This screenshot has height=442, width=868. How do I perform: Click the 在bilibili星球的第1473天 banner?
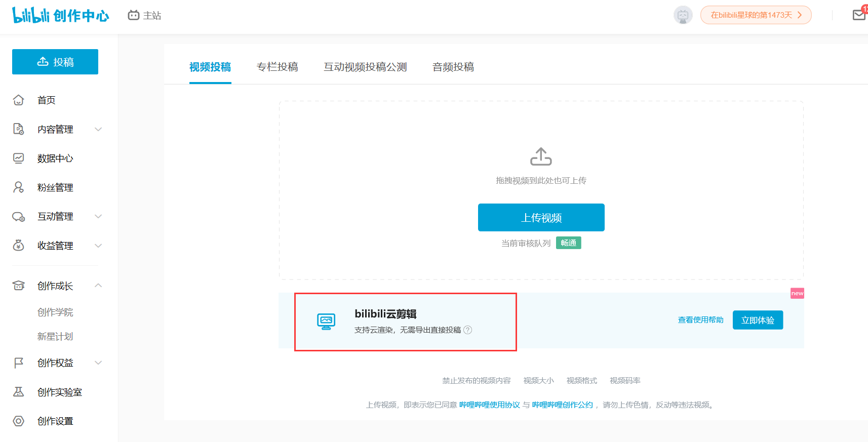(x=756, y=15)
